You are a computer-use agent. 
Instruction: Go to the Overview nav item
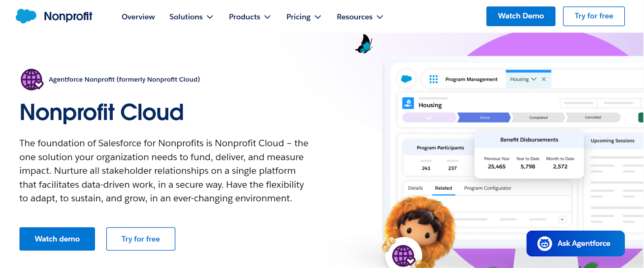(x=138, y=17)
